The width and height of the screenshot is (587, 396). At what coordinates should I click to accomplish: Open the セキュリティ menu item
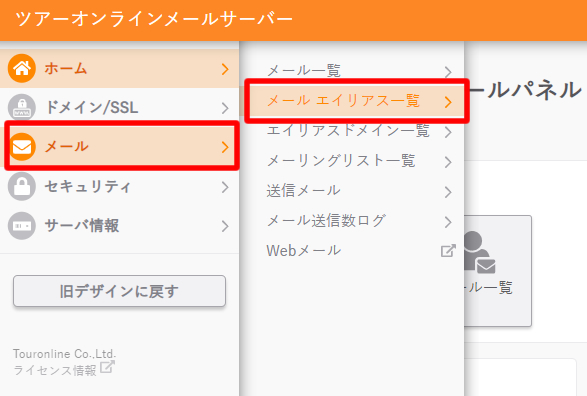click(119, 186)
